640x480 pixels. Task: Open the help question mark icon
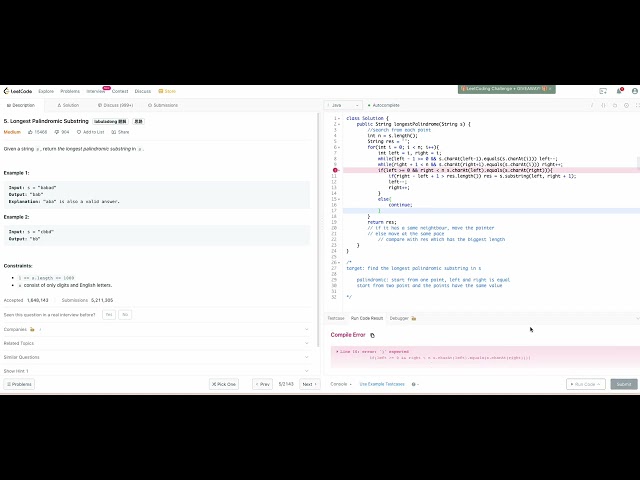(x=415, y=384)
